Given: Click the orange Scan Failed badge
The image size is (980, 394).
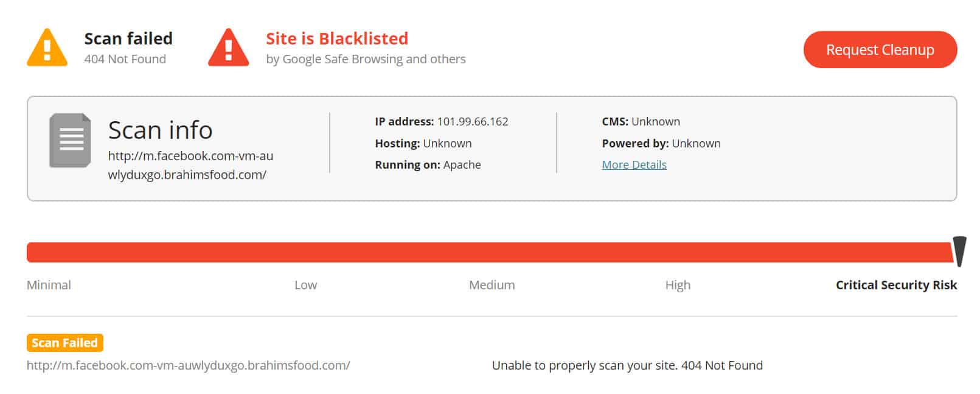Looking at the screenshot, I should pos(64,343).
